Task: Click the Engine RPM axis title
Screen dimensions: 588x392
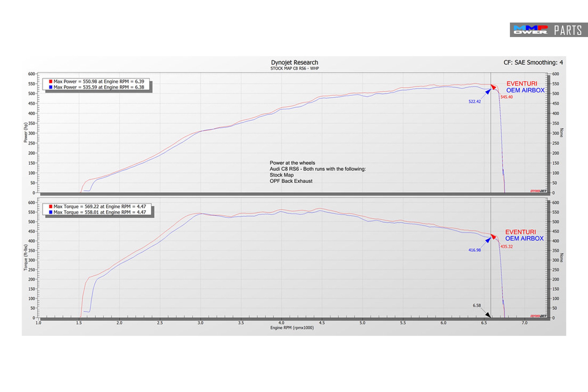Action: pos(292,328)
